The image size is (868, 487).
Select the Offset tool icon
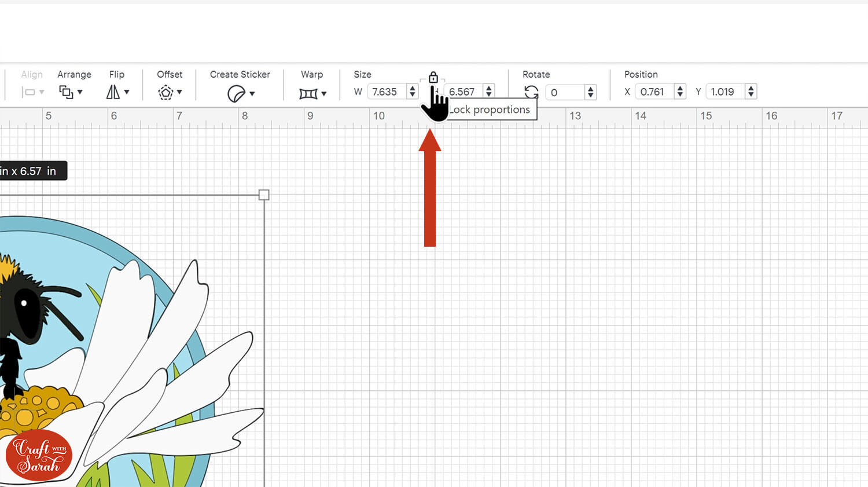[x=165, y=92]
